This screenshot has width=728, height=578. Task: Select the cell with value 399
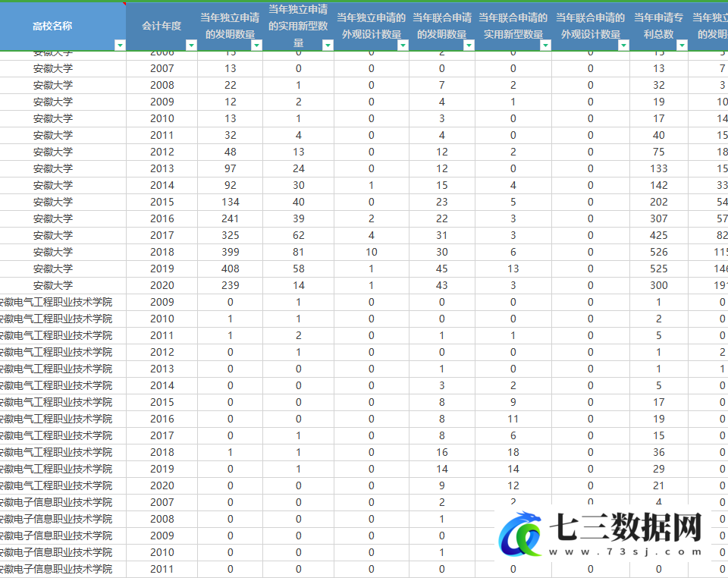(x=231, y=252)
